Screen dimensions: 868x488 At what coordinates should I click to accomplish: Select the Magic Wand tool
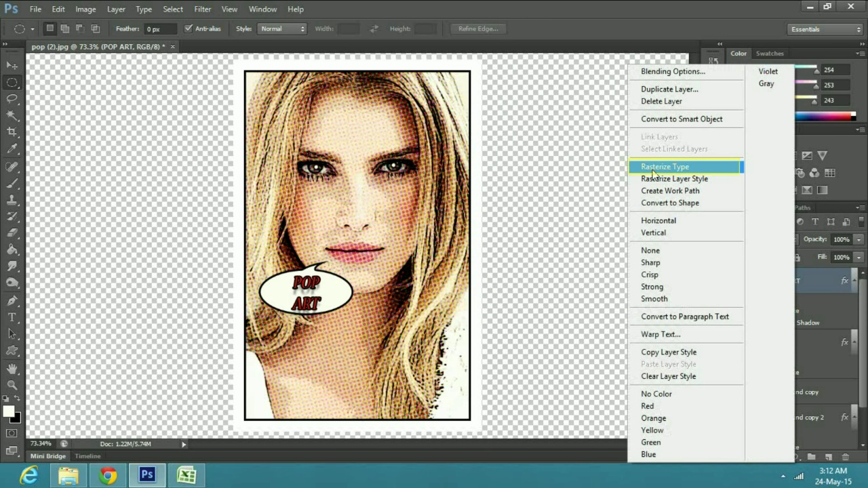pyautogui.click(x=12, y=116)
